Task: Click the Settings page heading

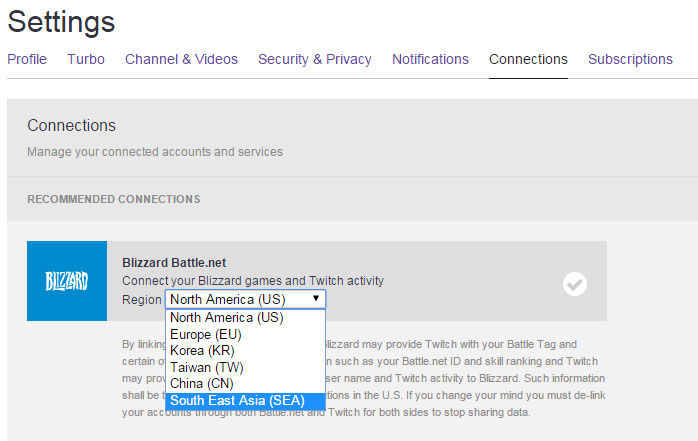Action: (x=61, y=22)
